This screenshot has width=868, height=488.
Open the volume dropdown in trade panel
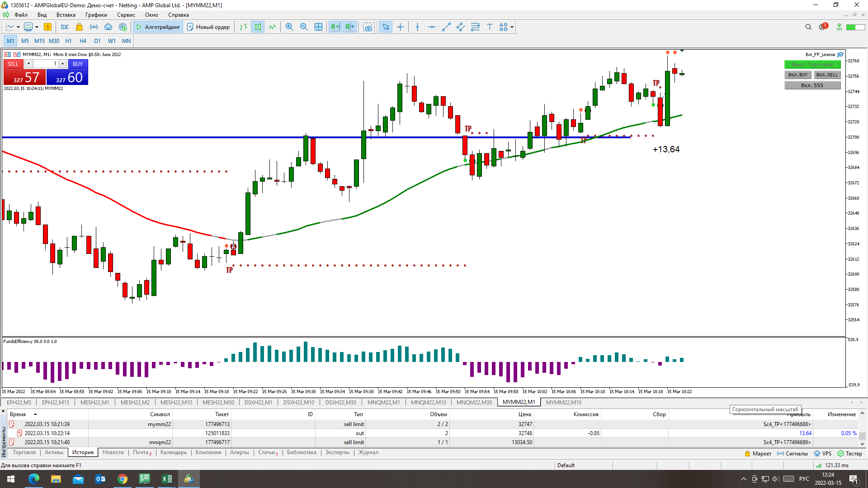pos(28,64)
